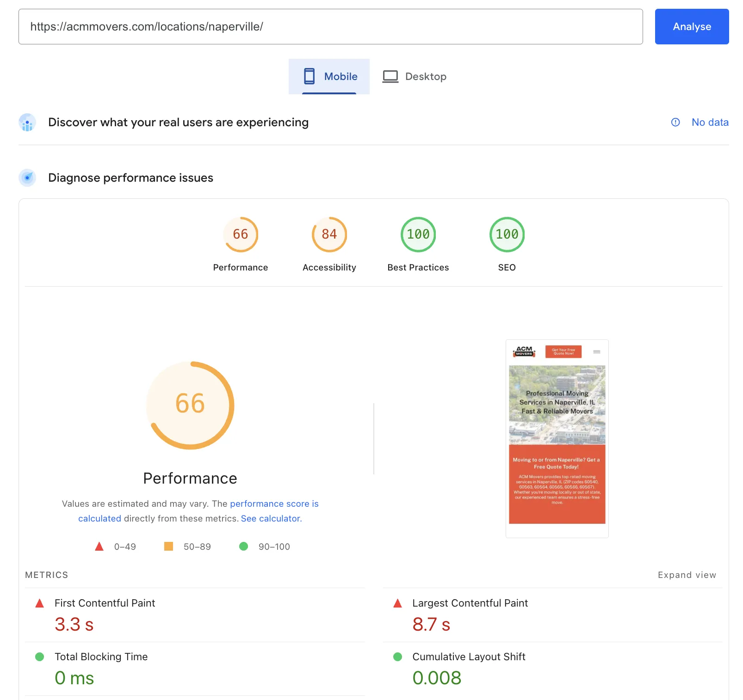Viewport: 743px width, 700px height.
Task: Click Largest Contentful Paint red triangle icon
Action: click(x=397, y=603)
